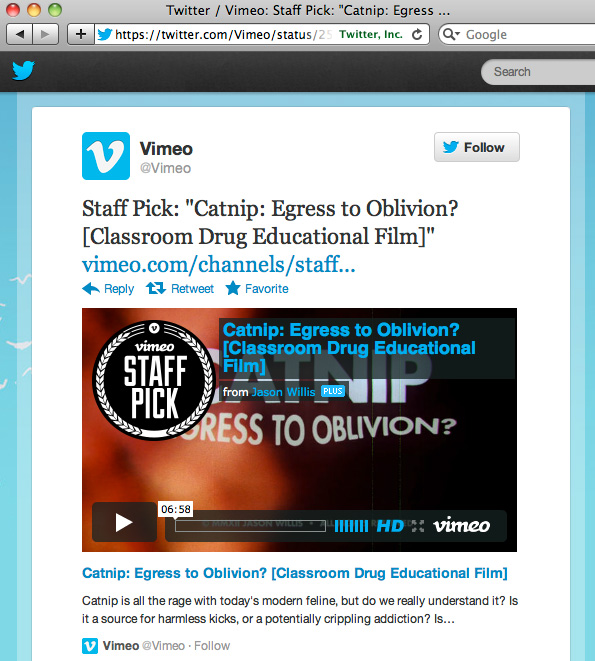Mark the tweet as Favorite
The height and width of the screenshot is (661, 595).
257,289
